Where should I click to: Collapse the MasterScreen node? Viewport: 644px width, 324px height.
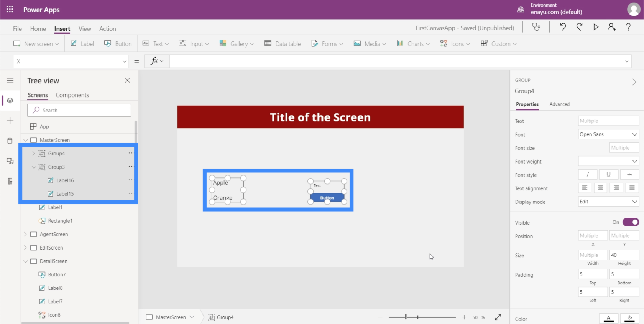tap(25, 140)
